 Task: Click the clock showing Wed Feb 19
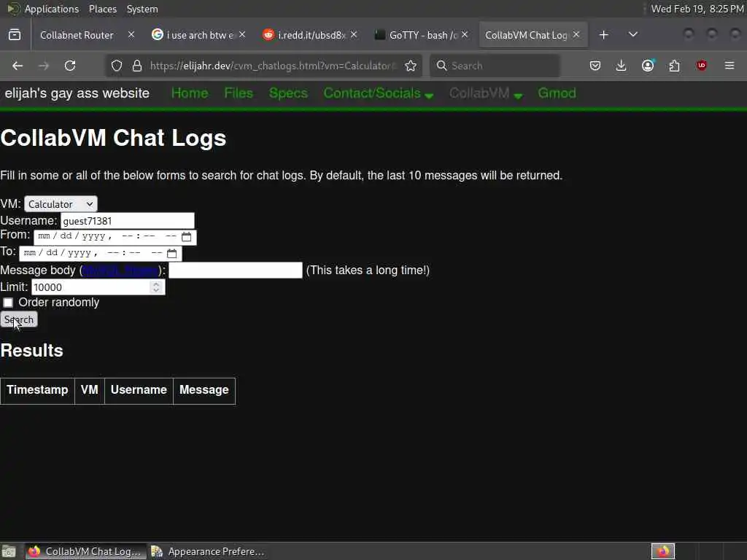pos(697,9)
